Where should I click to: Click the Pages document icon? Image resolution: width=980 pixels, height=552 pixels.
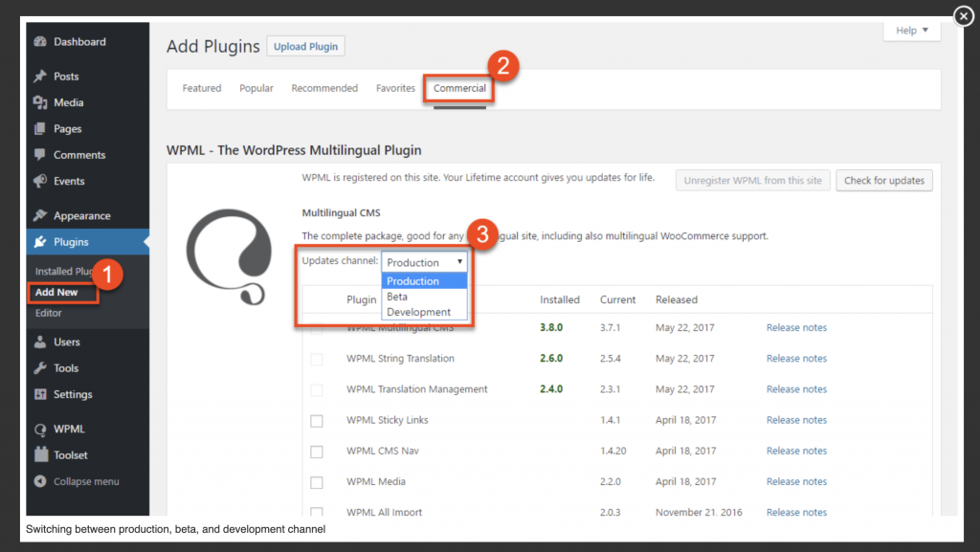pyautogui.click(x=40, y=128)
